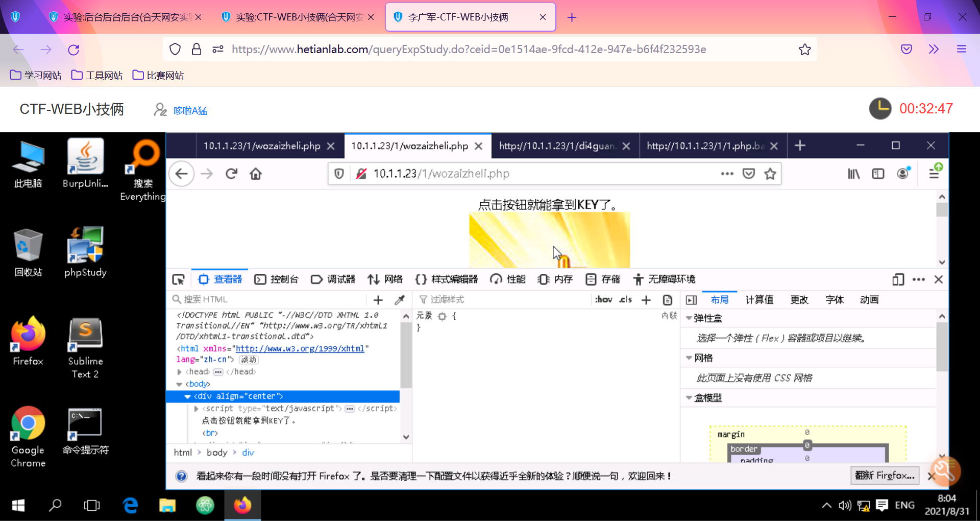Collapse the 网格 section
Screen dimensions: 980x521
[689, 358]
